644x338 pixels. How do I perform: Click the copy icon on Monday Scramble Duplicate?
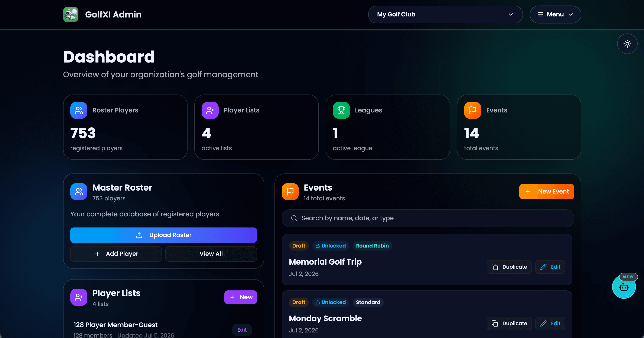point(495,323)
